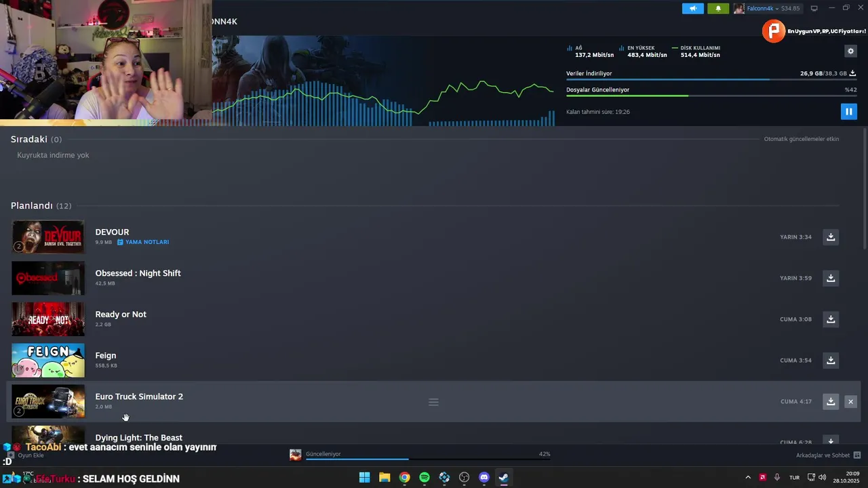Show hidden system tray icons chevron
This screenshot has height=488, width=868.
pos(748,477)
